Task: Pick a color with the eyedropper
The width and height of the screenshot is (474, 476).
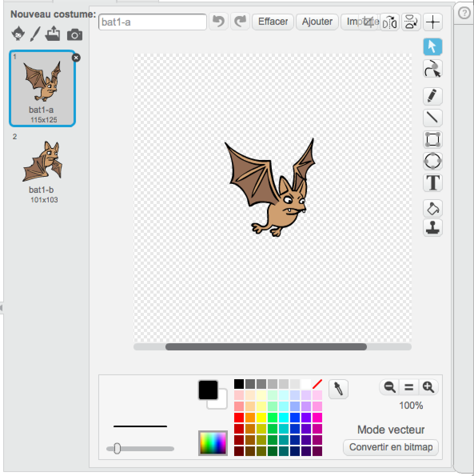Action: point(339,388)
